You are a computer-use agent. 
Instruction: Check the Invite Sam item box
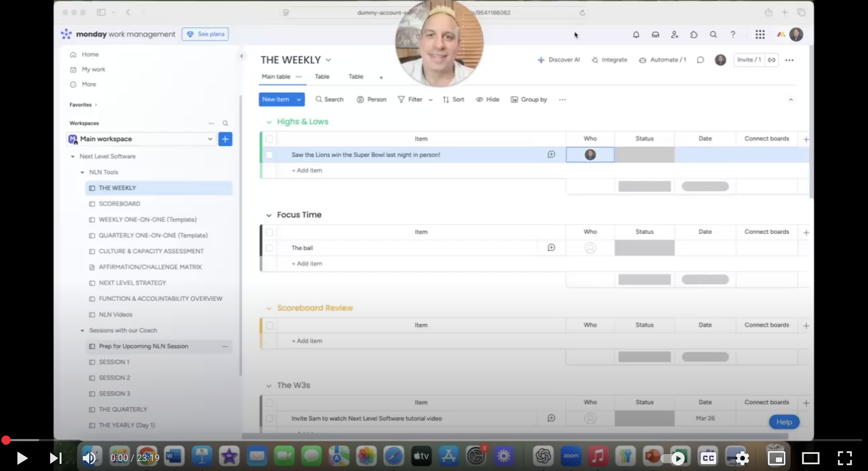pos(269,418)
